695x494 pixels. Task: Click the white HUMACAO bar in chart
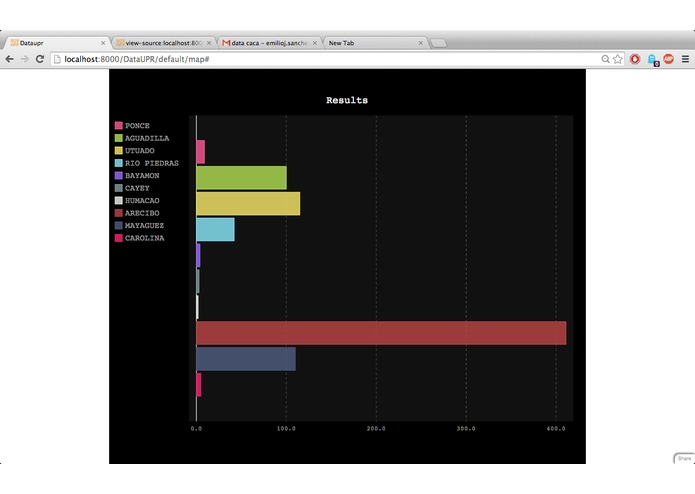(x=197, y=307)
